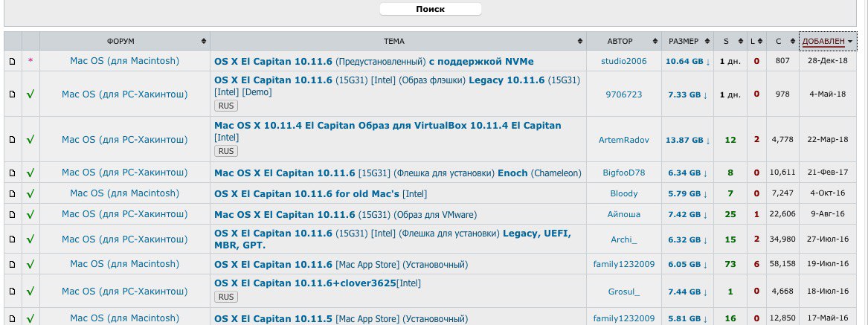Open author BigfooD78 profile
868x325 pixels.
(x=623, y=173)
